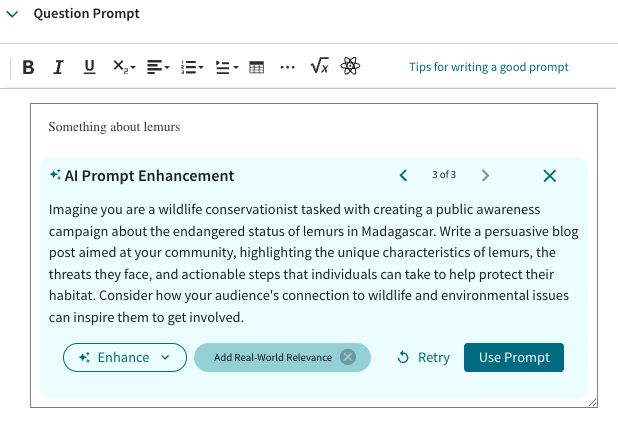Close the AI Prompt Enhancement panel
Viewport: 618px width, 426px height.
click(x=549, y=176)
